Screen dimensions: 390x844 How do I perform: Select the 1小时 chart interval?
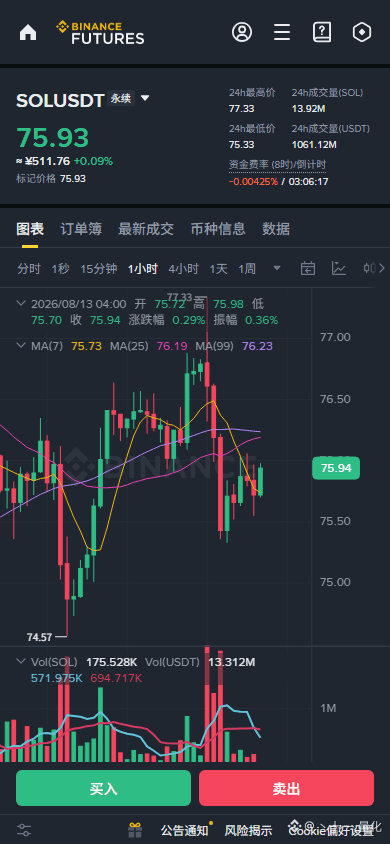[143, 269]
